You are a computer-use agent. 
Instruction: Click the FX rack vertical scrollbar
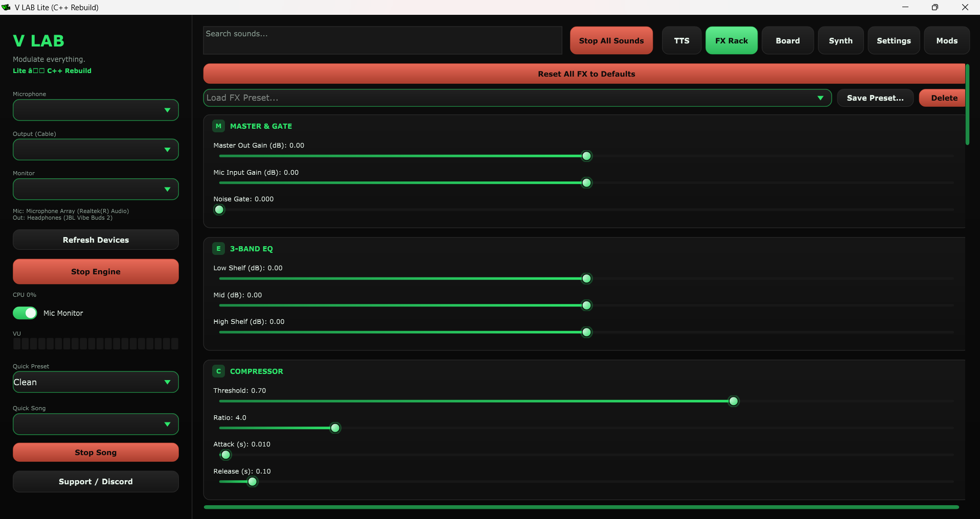(967, 105)
